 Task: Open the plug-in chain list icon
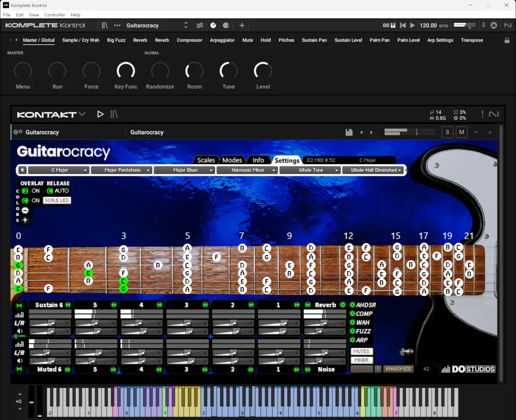pyautogui.click(x=200, y=25)
